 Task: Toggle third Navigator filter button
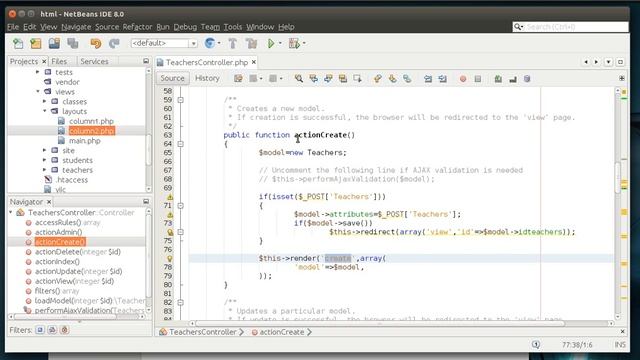pyautogui.click(x=64, y=330)
